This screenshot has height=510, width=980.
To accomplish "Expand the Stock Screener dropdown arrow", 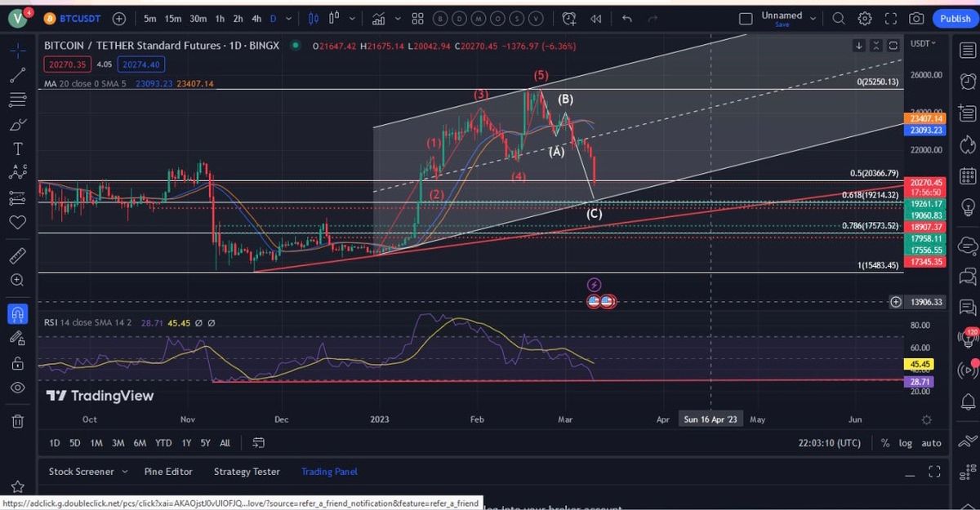I will click(125, 472).
